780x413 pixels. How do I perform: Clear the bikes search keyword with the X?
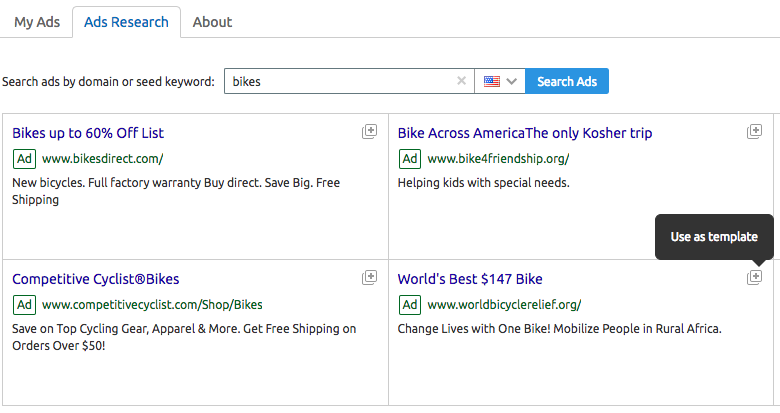461,81
